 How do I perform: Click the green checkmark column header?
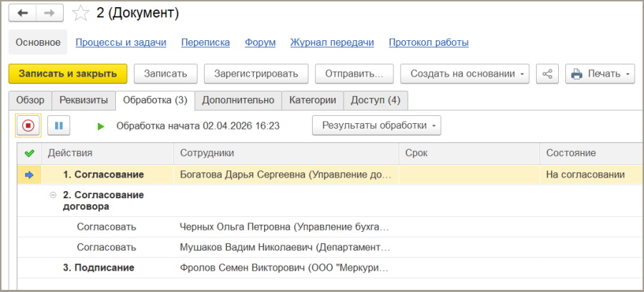point(29,153)
